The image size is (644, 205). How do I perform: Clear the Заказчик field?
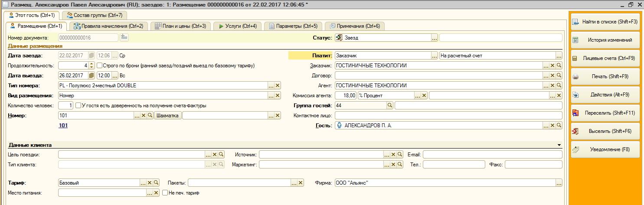pyautogui.click(x=552, y=66)
